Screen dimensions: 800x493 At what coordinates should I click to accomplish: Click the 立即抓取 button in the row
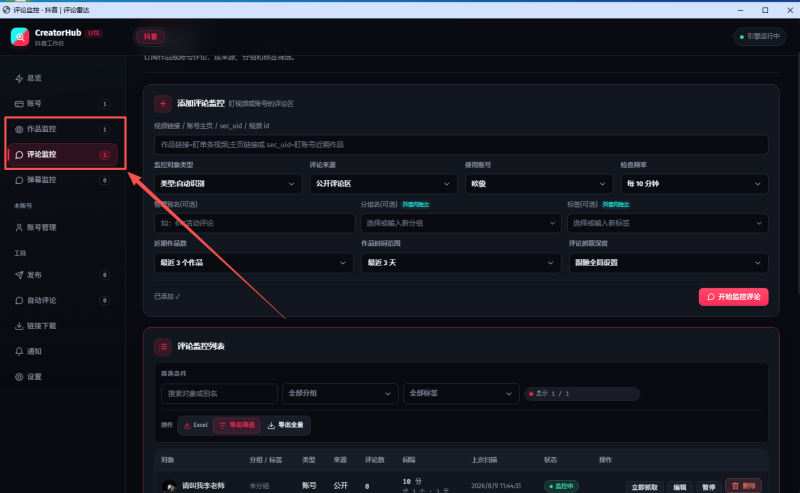pyautogui.click(x=644, y=487)
